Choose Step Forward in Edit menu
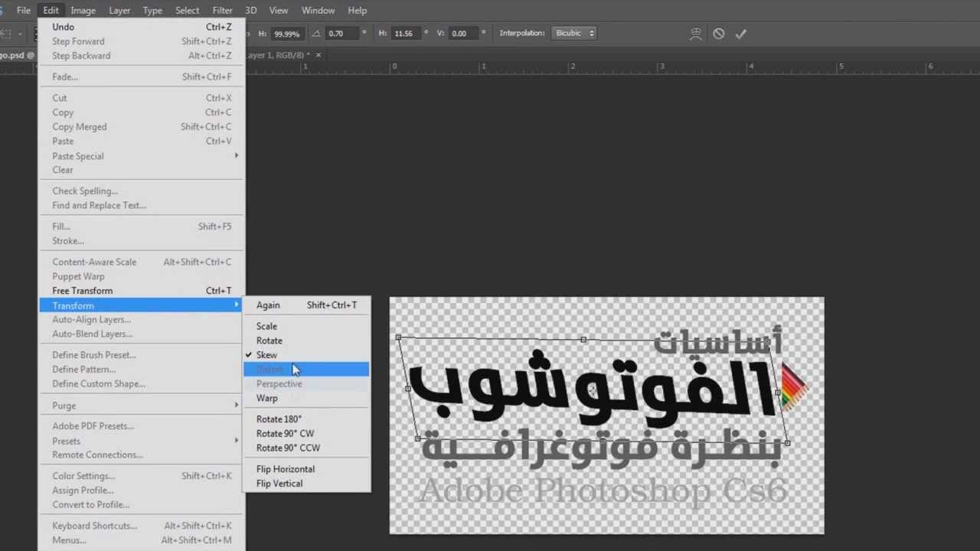Viewport: 980px width, 551px height. click(x=142, y=41)
